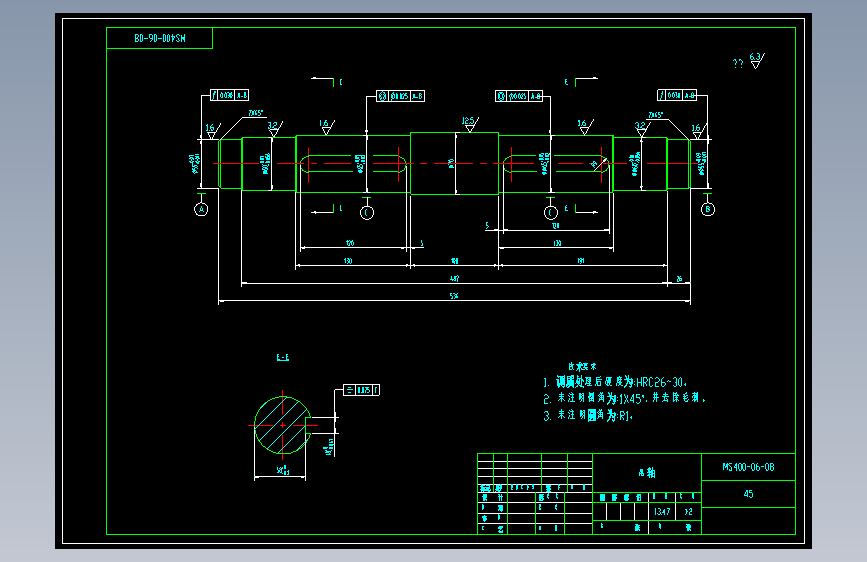Click technical note 3 containing R1
This screenshot has height=562, width=867.
(588, 415)
